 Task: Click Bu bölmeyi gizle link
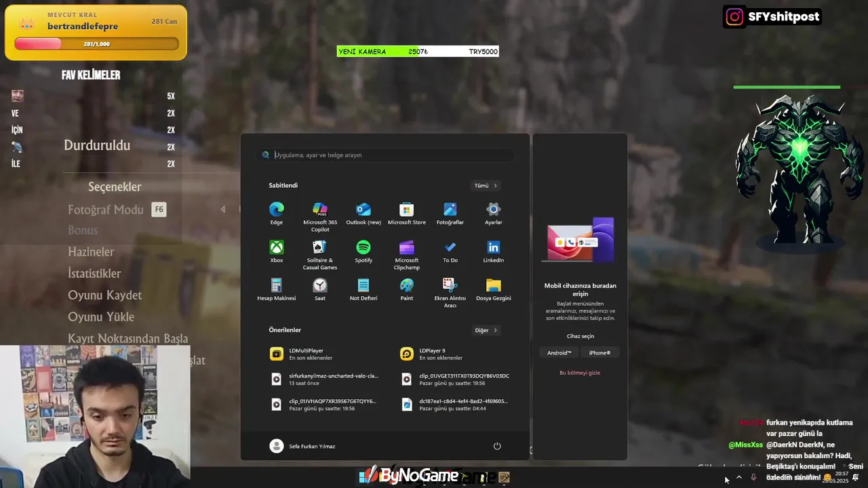580,373
